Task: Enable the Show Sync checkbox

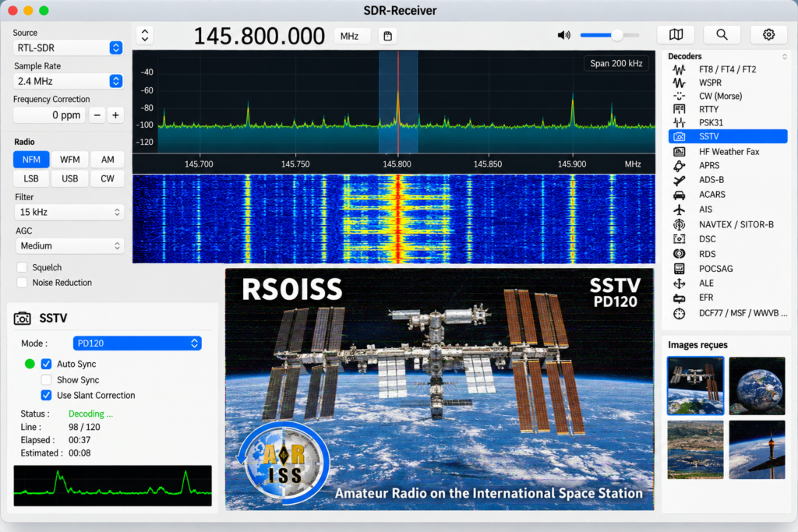Action: point(46,380)
